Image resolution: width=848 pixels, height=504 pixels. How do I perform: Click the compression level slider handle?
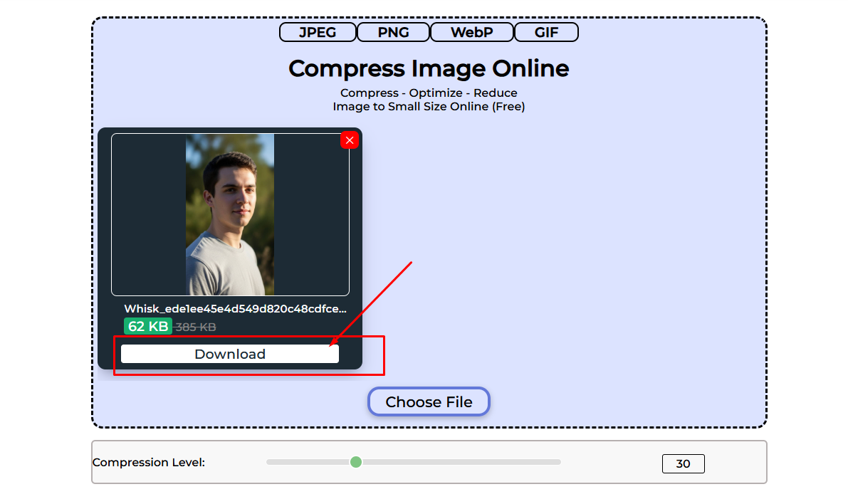tap(356, 462)
